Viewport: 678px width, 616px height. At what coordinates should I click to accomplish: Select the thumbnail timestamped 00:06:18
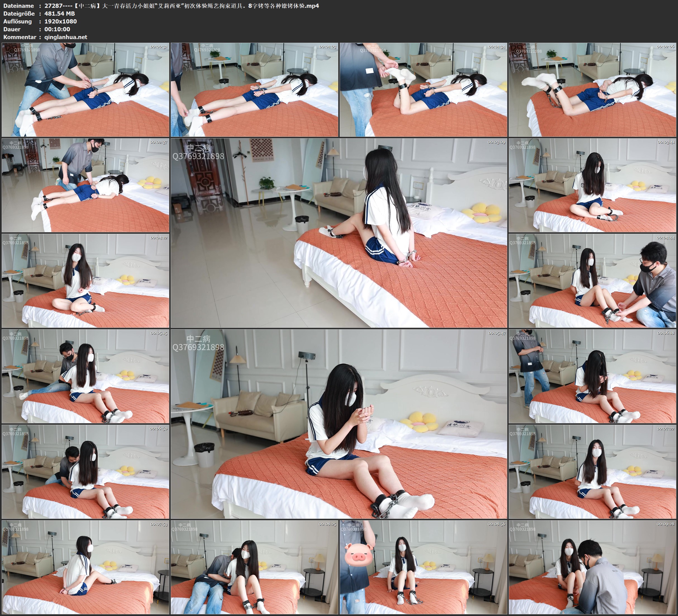[x=593, y=376]
